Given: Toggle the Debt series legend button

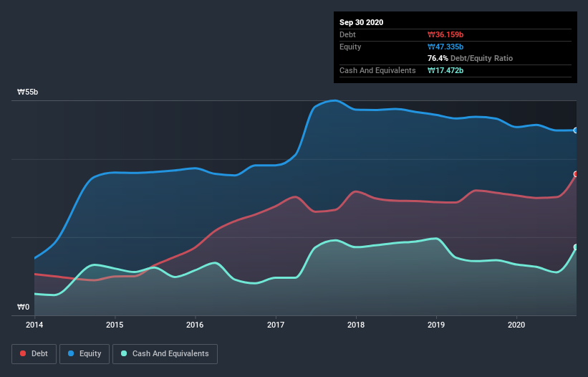Looking at the screenshot, I should [x=34, y=354].
